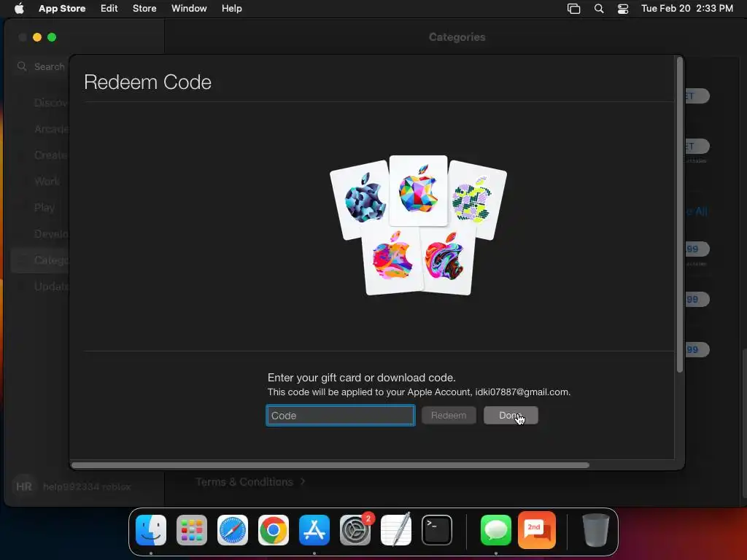747x560 pixels.
Task: Open the Help menu
Action: 231,8
